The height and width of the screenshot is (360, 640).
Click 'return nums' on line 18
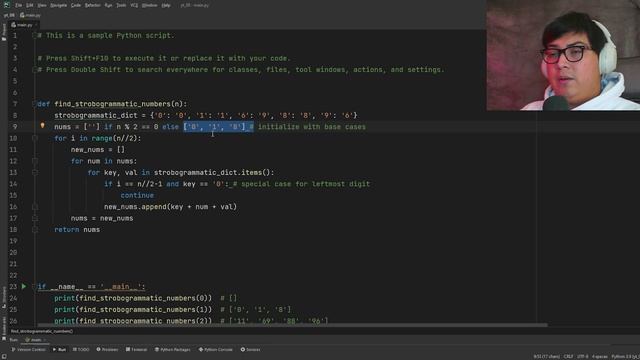(77, 230)
